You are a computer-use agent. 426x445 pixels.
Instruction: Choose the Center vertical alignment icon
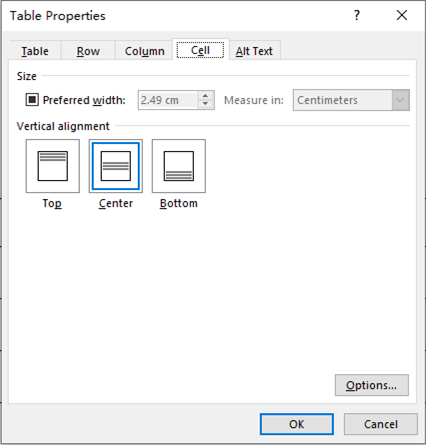coord(116,166)
